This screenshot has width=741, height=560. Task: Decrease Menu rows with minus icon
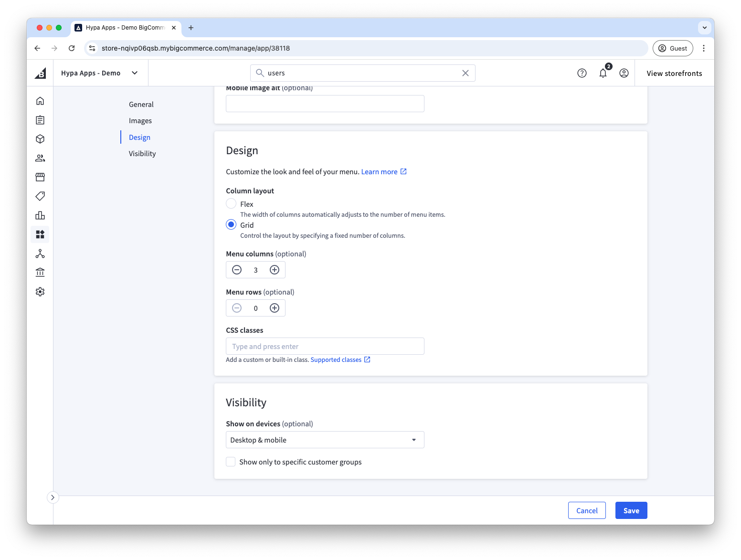point(237,308)
